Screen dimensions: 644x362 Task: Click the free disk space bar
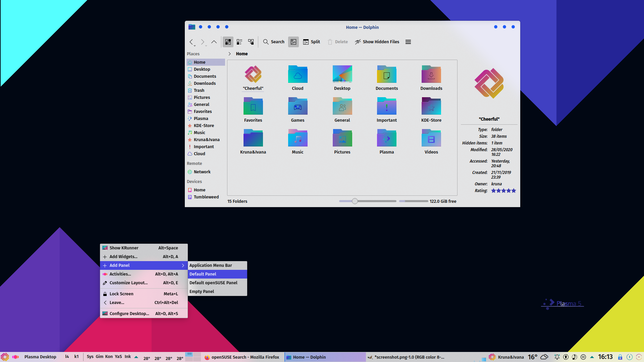pyautogui.click(x=414, y=201)
